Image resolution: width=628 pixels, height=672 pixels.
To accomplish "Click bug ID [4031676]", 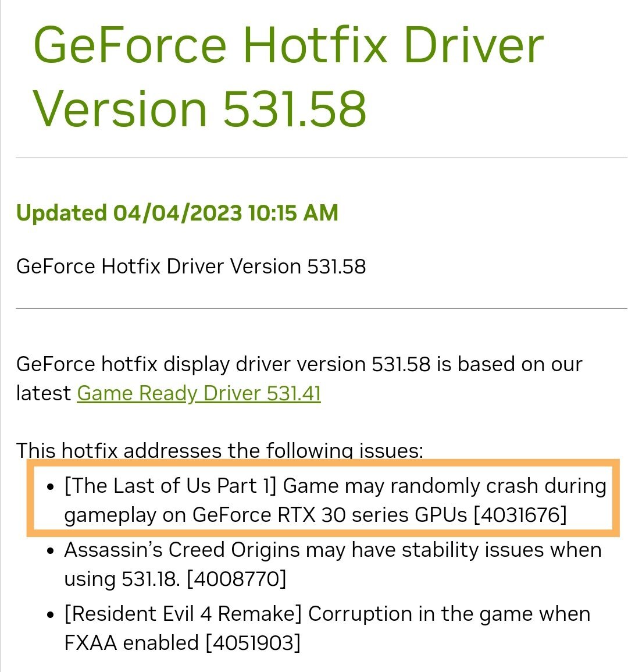I will coord(520,515).
